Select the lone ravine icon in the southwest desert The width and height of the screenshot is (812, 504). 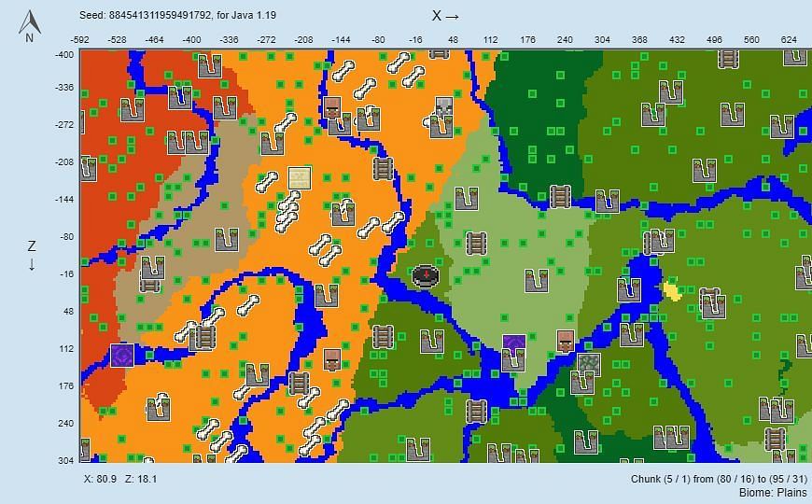click(x=159, y=409)
